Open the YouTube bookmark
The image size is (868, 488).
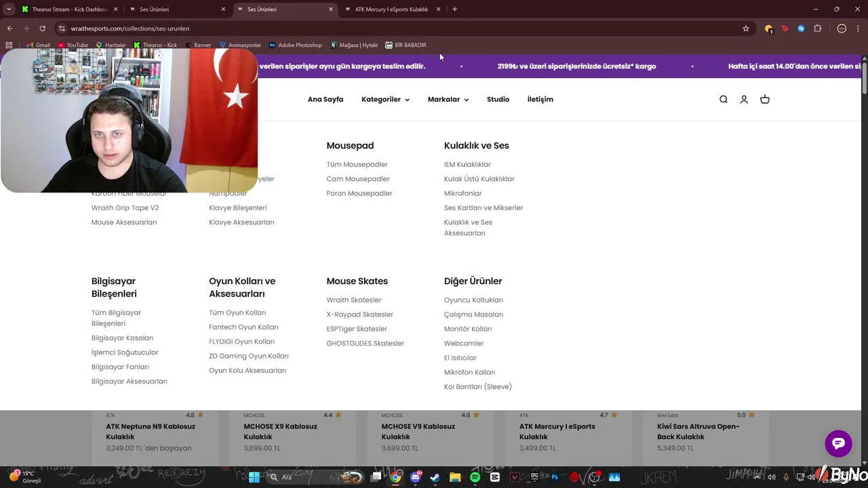(x=73, y=45)
